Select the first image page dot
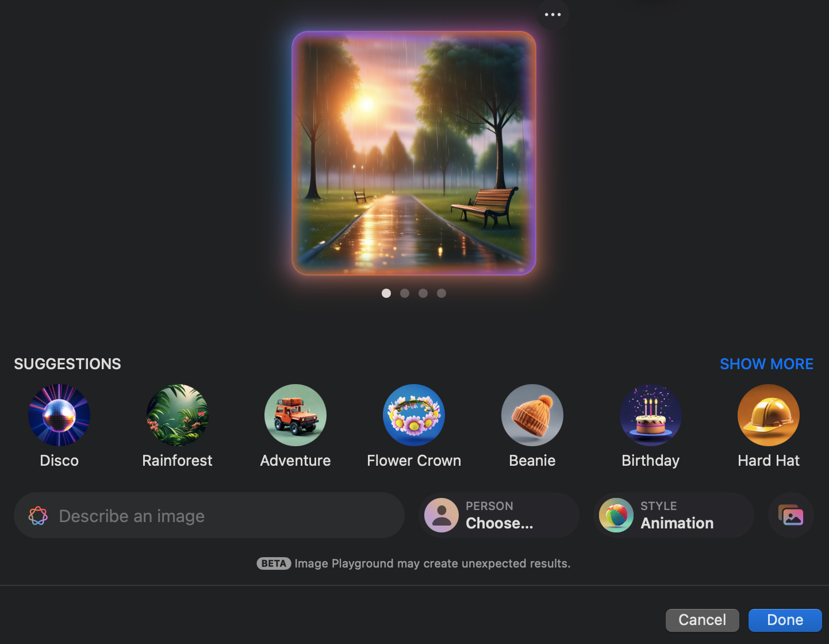The height and width of the screenshot is (644, 829). (386, 293)
